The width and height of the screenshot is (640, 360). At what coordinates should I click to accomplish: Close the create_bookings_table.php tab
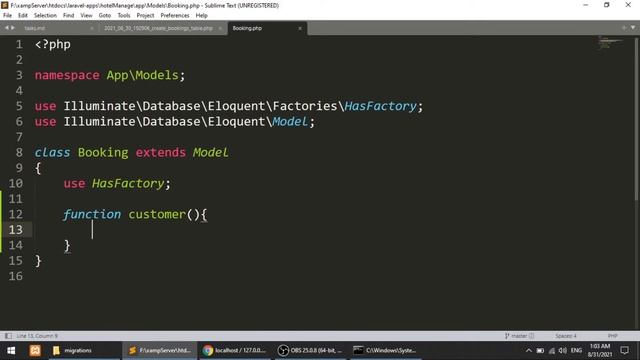(x=220, y=28)
